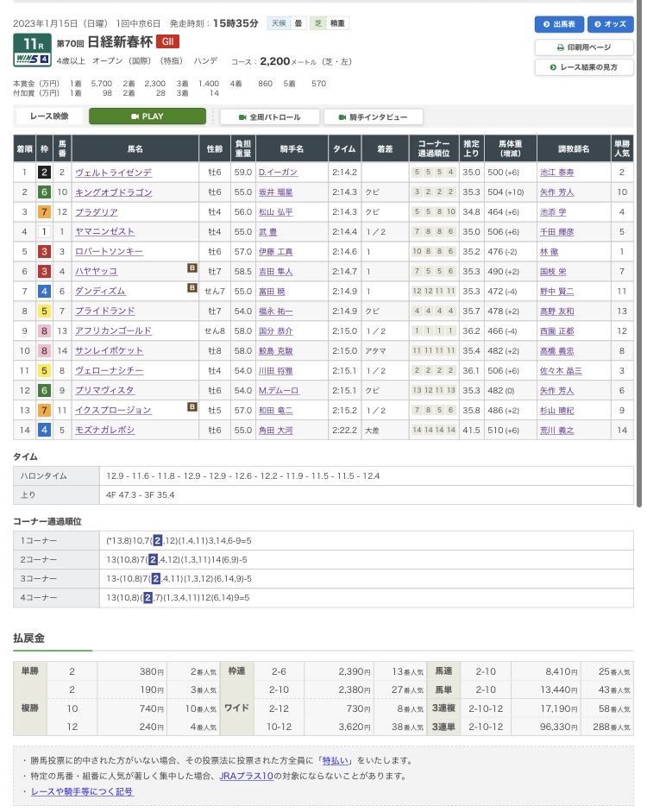Screen dimensions: 647x812
Task: Open jockey M.デムーロ link
Action: 279,390
